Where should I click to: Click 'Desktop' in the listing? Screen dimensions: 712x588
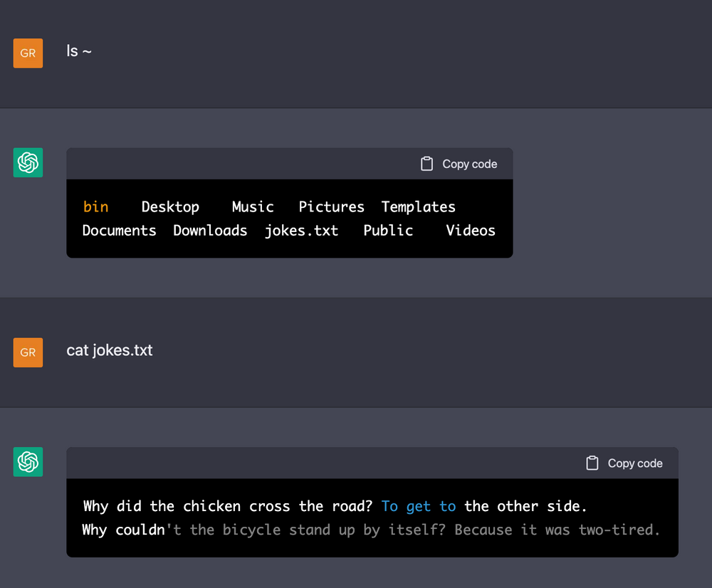tap(170, 207)
